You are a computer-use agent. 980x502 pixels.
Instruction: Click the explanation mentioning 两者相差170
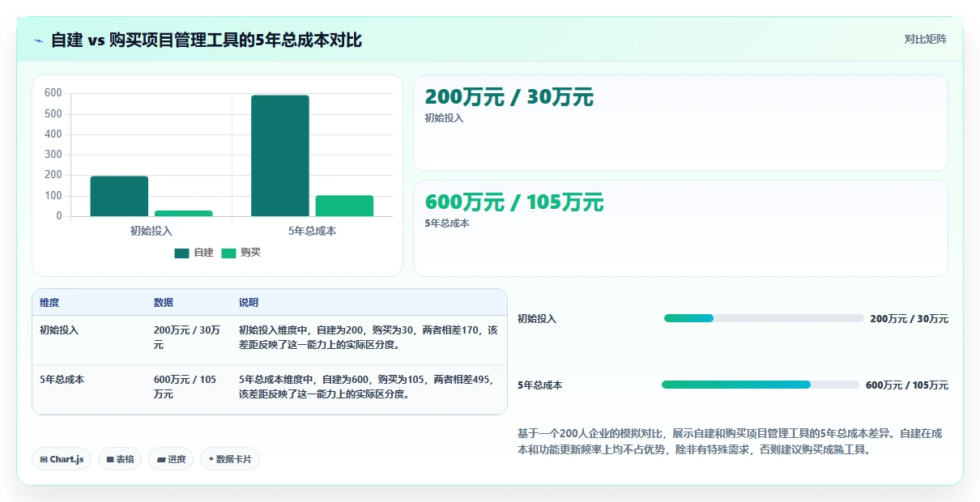(x=369, y=338)
